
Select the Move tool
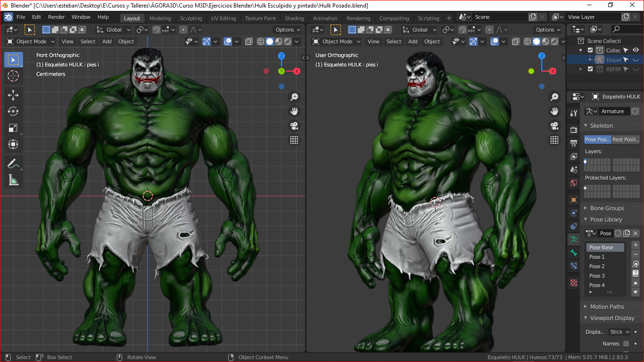click(13, 95)
